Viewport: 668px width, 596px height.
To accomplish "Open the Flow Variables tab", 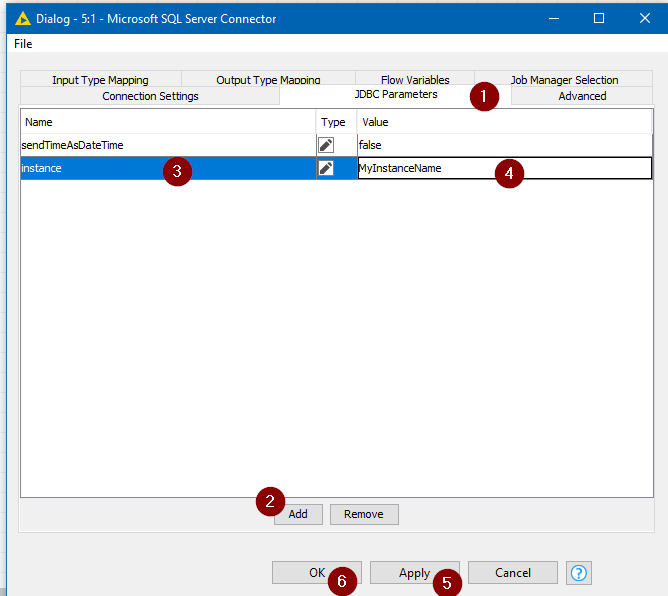I will coord(415,80).
